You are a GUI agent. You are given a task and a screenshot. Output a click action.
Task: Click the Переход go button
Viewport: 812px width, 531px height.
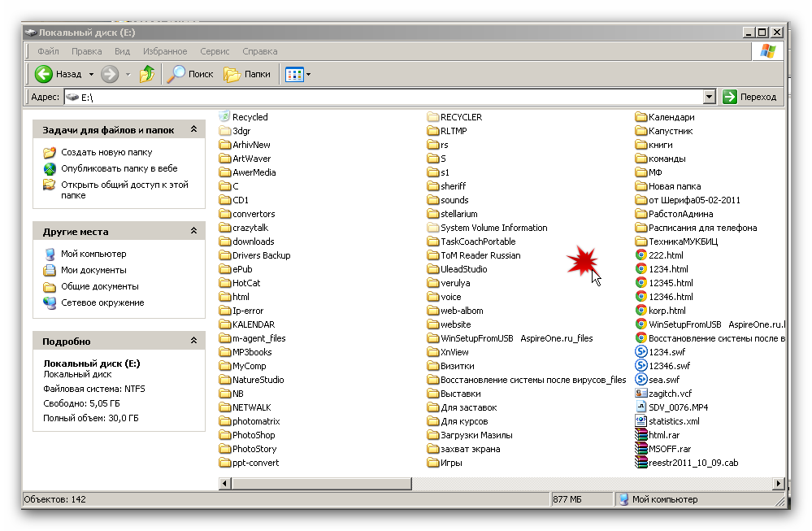coord(749,97)
